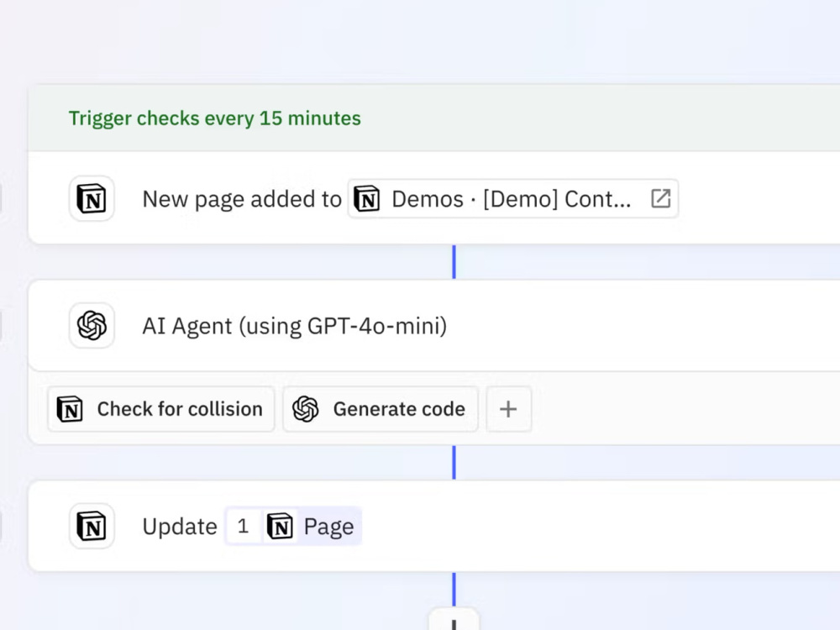Select the Demos · [Demo] Cont... database chip
Viewport: 840px width, 630px height.
pyautogui.click(x=512, y=199)
